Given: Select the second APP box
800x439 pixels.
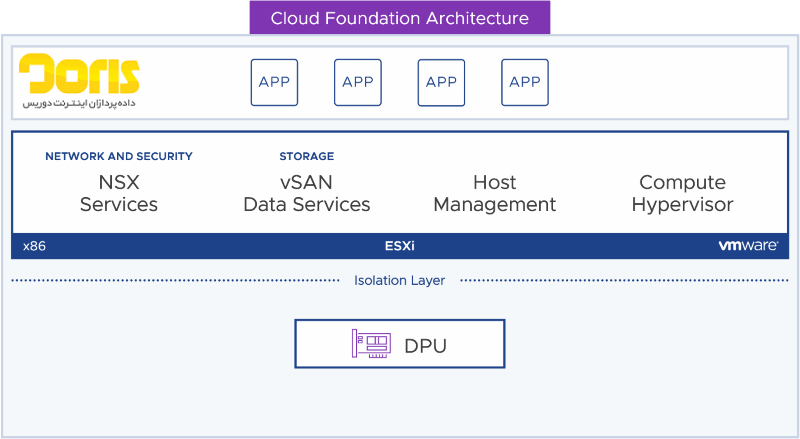Looking at the screenshot, I should click(x=358, y=82).
